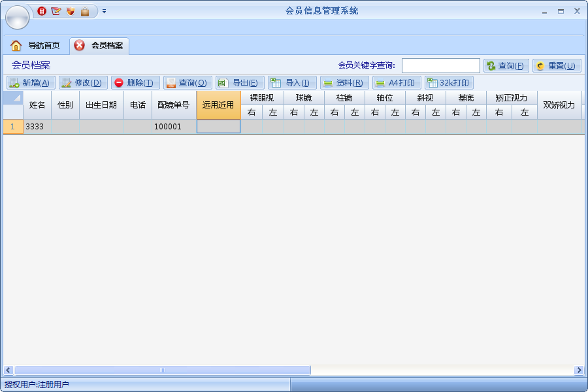Click the 导入(I) import button
Screen dimensions: 588x392
pos(292,82)
